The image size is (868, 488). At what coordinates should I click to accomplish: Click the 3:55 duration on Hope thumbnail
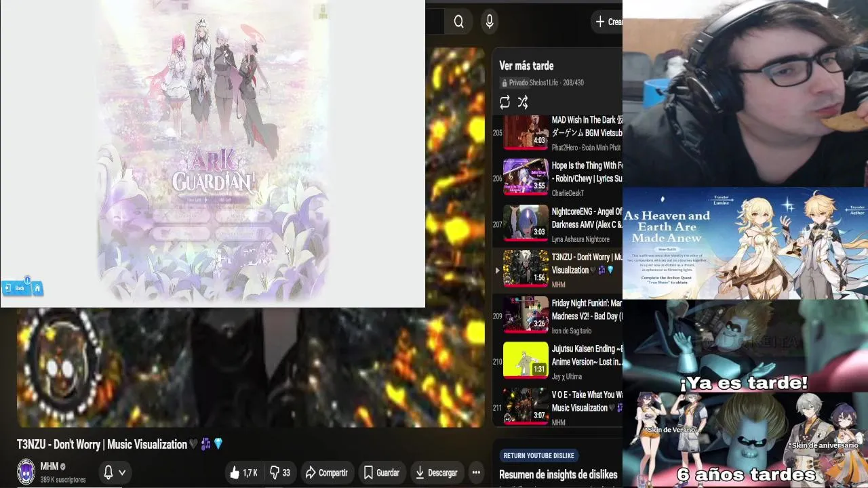click(539, 186)
